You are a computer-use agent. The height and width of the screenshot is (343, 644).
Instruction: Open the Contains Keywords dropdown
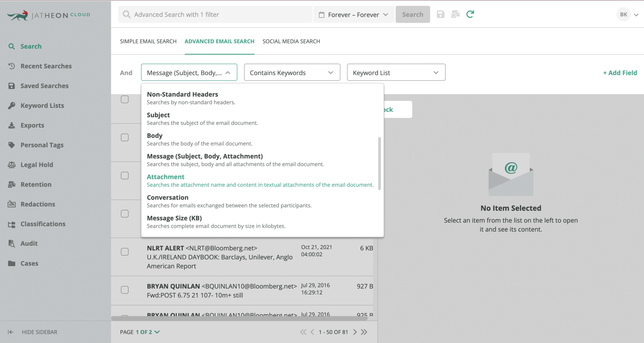click(x=291, y=72)
